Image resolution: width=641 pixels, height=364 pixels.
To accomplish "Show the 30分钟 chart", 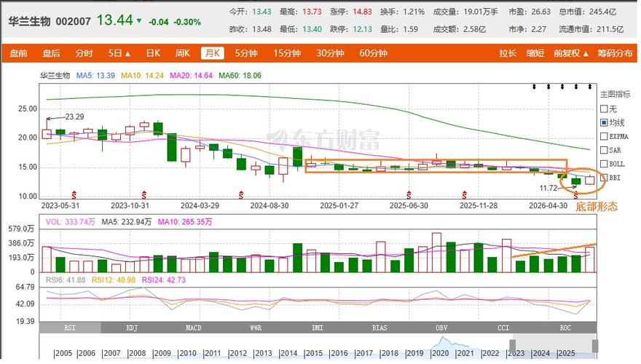I will (330, 53).
